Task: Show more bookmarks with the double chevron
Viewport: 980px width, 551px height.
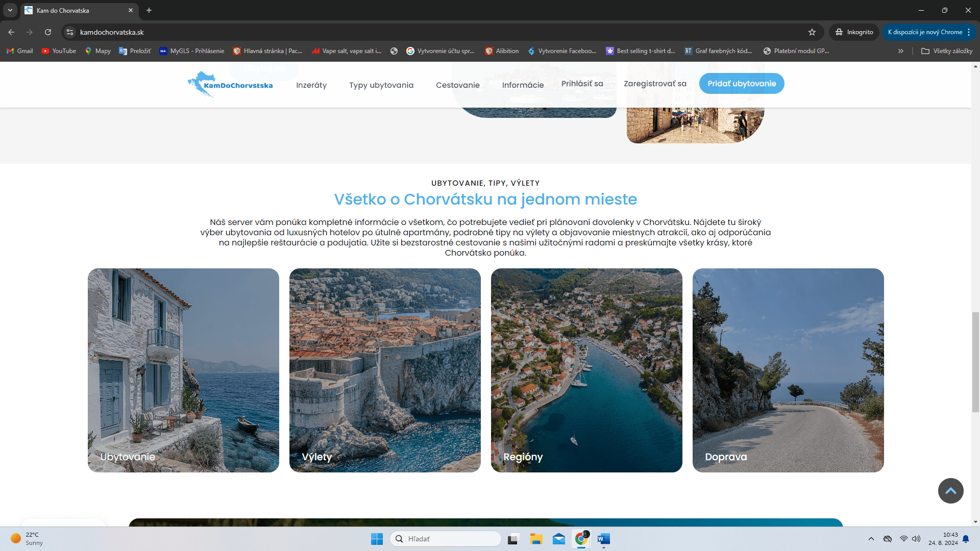Action: click(x=901, y=51)
